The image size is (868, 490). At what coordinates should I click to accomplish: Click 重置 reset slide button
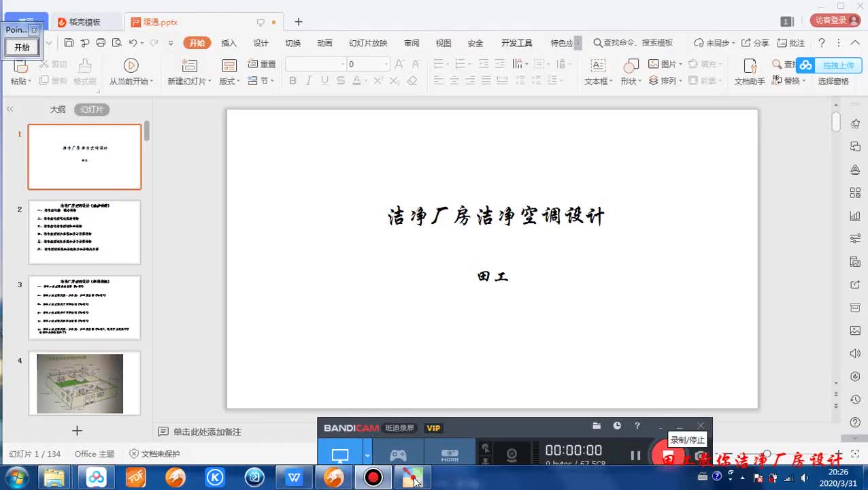click(262, 64)
